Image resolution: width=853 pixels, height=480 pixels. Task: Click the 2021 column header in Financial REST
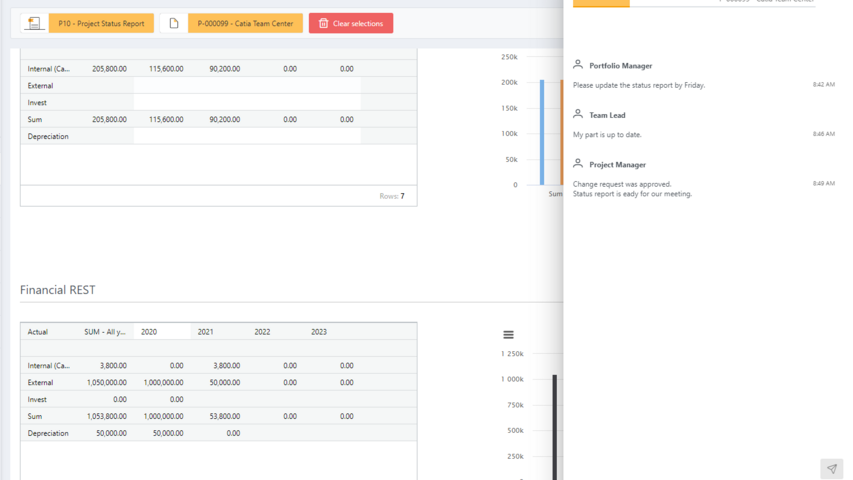pyautogui.click(x=205, y=332)
